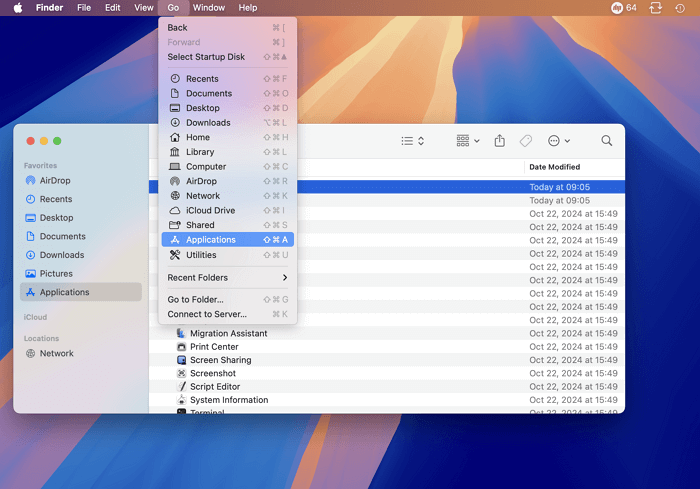The height and width of the screenshot is (489, 700).
Task: Click Connect to Server… in Go menu
Action: [x=206, y=314]
